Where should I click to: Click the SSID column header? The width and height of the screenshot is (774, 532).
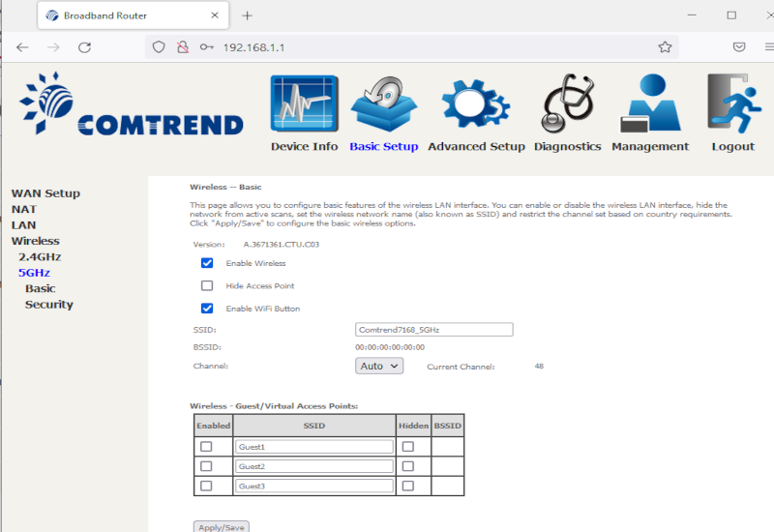coord(314,426)
